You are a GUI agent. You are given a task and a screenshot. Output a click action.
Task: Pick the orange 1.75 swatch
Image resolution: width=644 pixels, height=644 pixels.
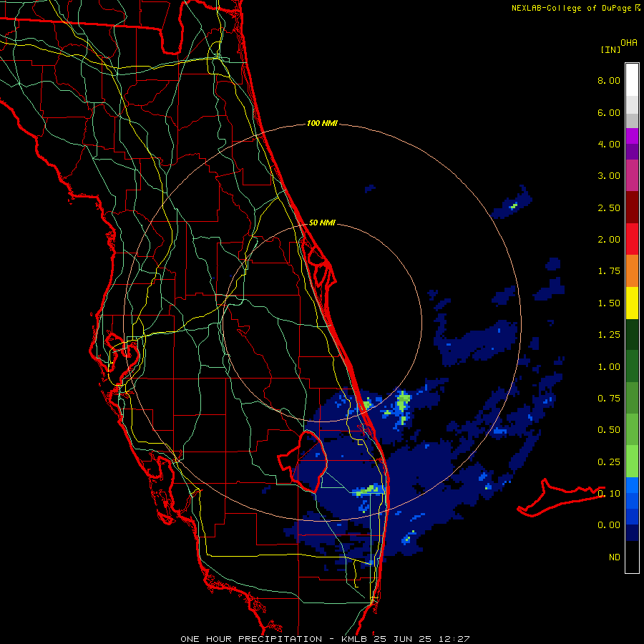[632, 271]
